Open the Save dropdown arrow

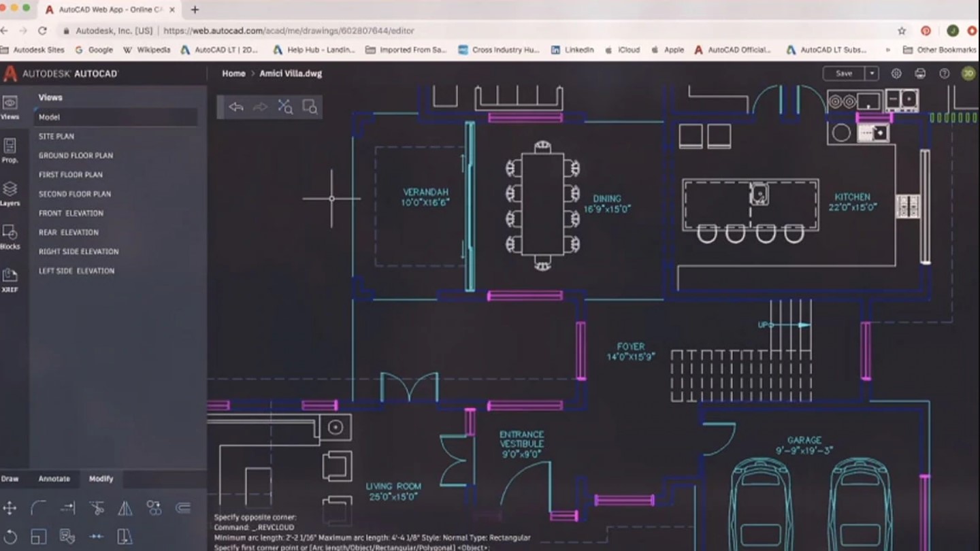click(871, 72)
